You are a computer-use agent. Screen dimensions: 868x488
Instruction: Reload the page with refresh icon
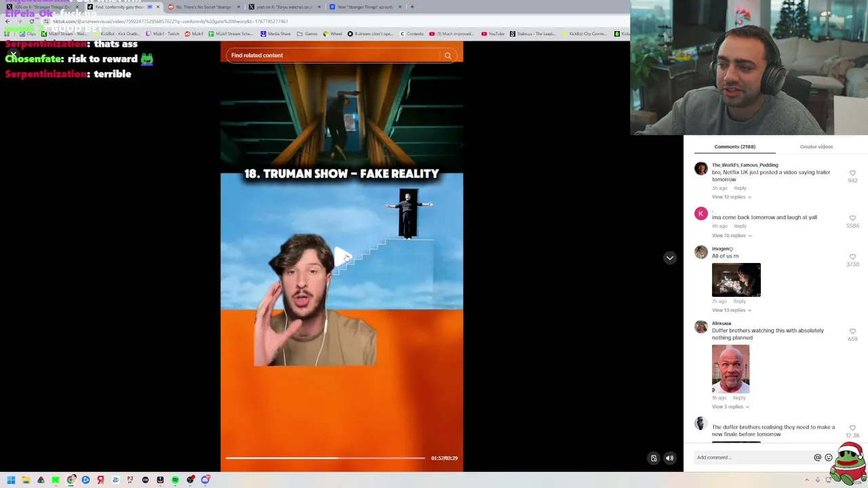(31, 21)
